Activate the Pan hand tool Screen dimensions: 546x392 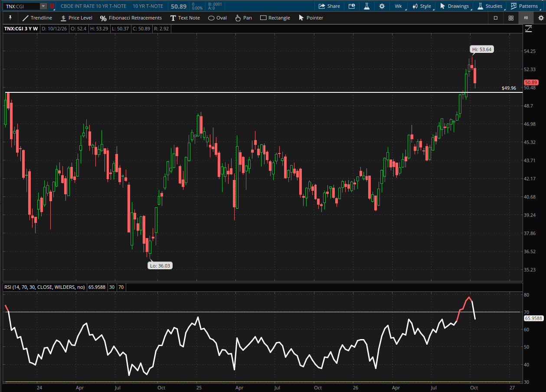243,18
